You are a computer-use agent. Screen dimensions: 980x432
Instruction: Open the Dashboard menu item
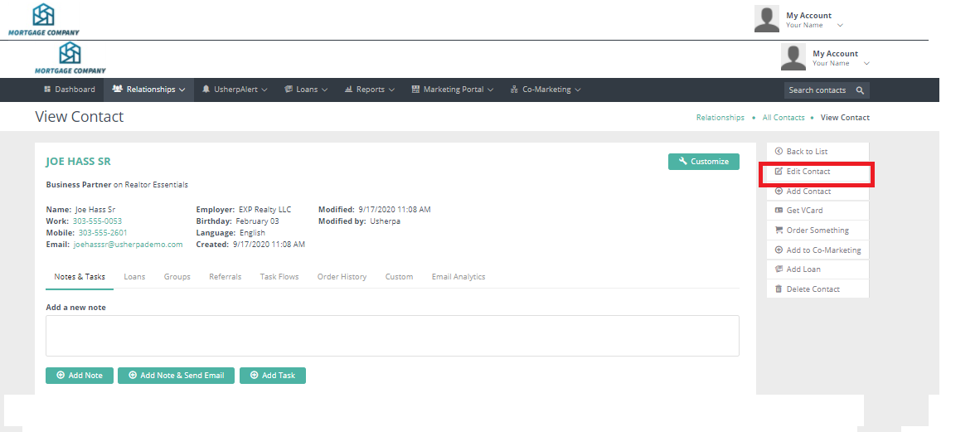point(69,90)
